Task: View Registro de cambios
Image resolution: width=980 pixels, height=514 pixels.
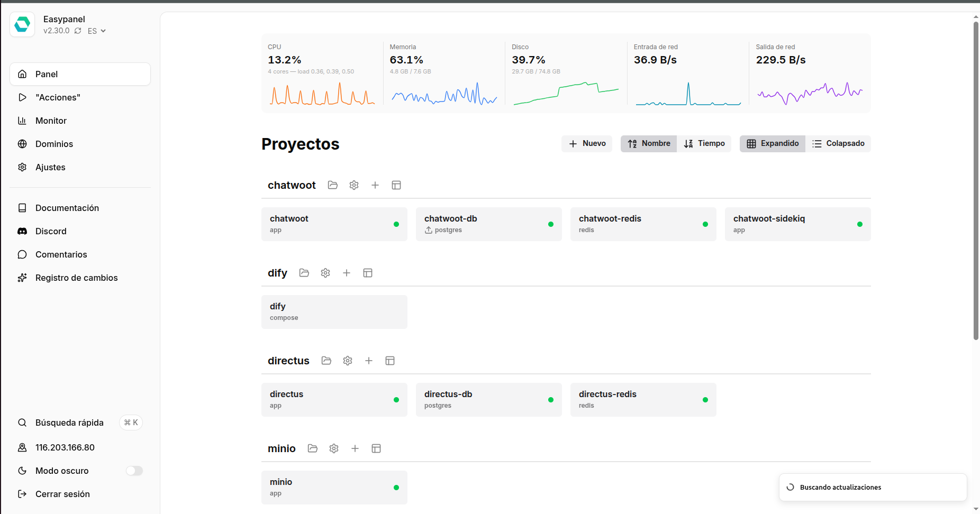Action: click(80, 278)
